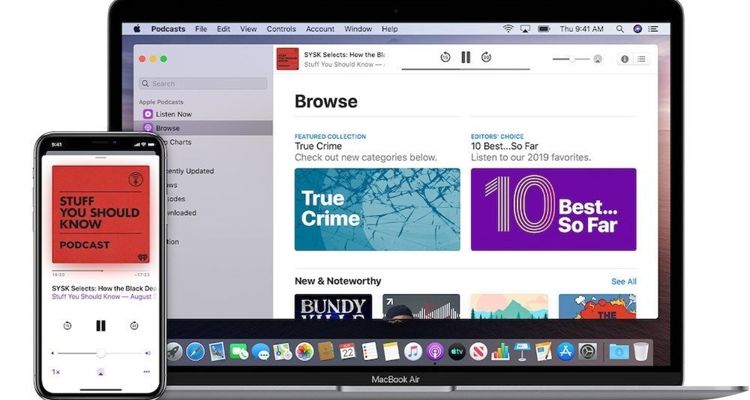This screenshot has height=400, width=750.
Task: Click the Search field in Podcasts sidebar
Action: pos(203,83)
